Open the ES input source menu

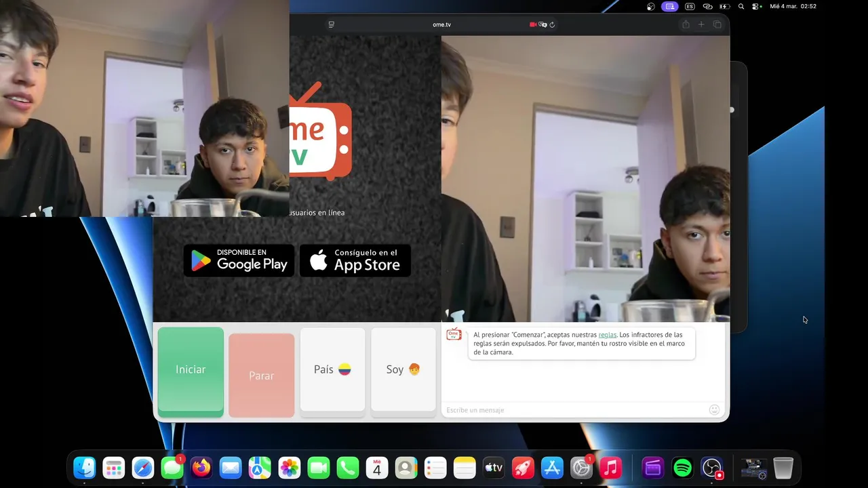click(x=690, y=6)
